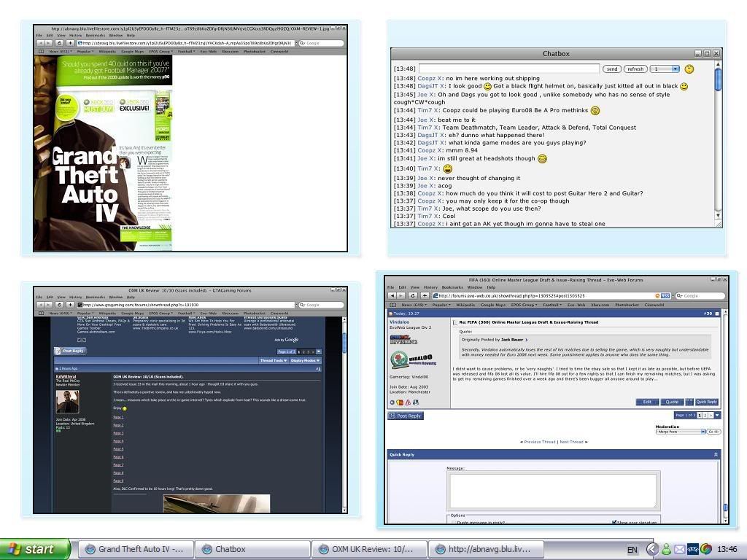Open News bookmark dropdown in Evo-Web window
This screenshot has height=560, width=747.
pos(414,305)
